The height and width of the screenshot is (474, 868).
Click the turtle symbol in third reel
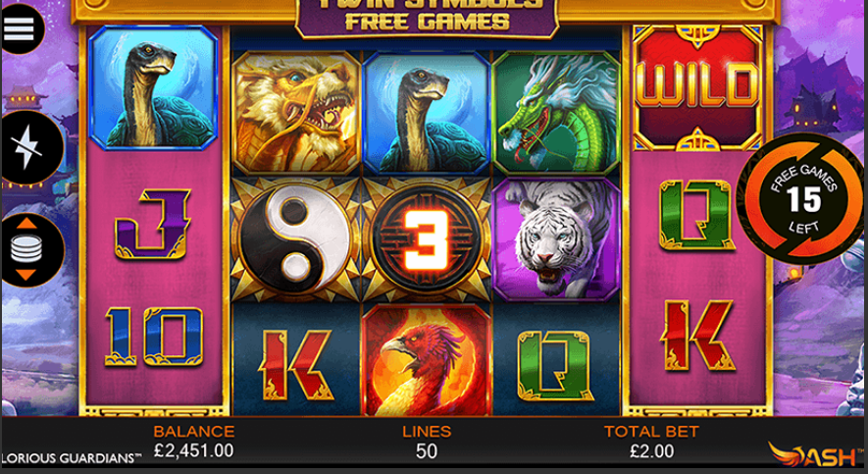point(427,114)
